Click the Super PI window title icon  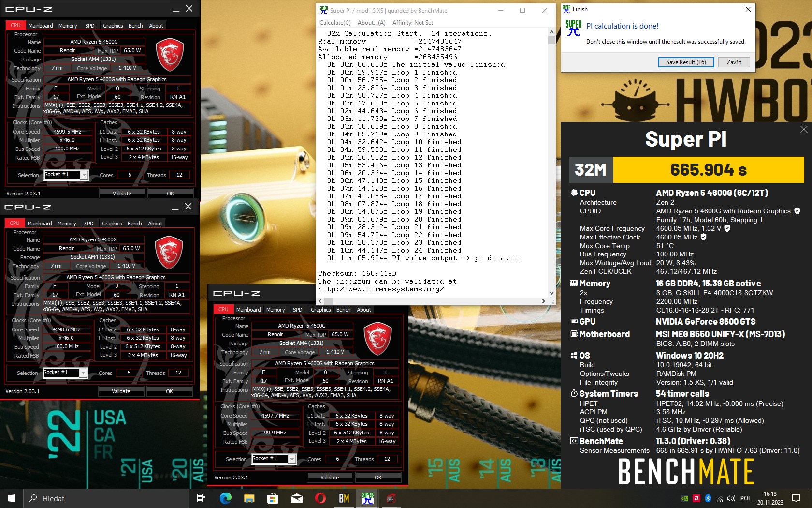[x=323, y=10]
